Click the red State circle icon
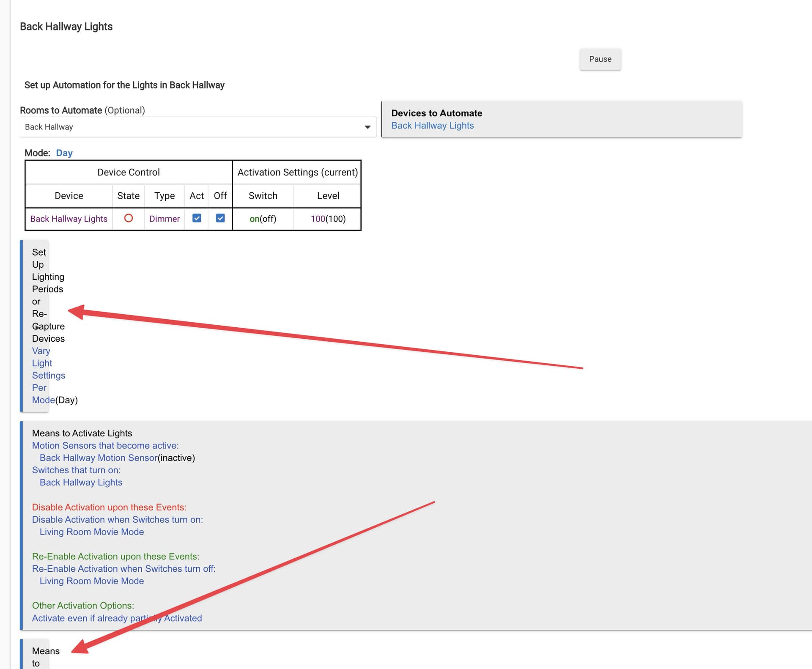The height and width of the screenshot is (669, 812). [129, 218]
